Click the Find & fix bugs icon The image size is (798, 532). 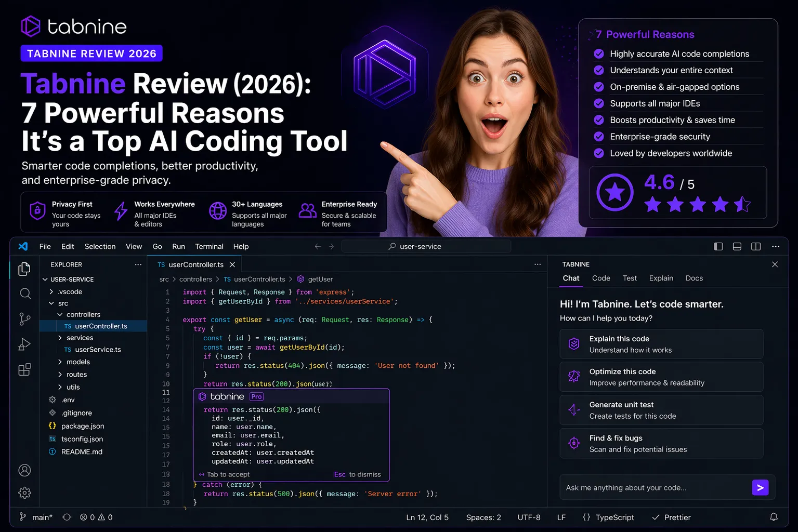click(574, 443)
